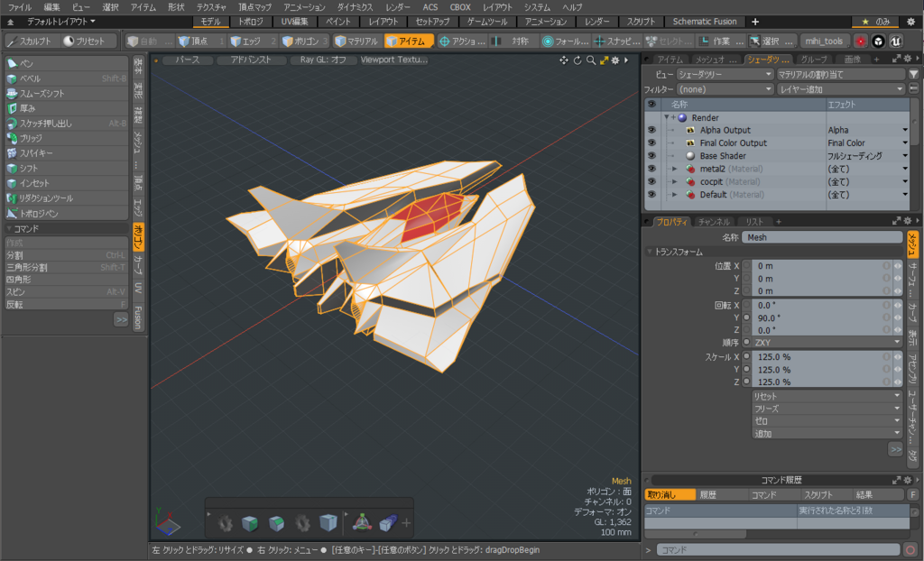Open the フィルター (none) dropdown
The width and height of the screenshot is (924, 561).
pyautogui.click(x=725, y=89)
